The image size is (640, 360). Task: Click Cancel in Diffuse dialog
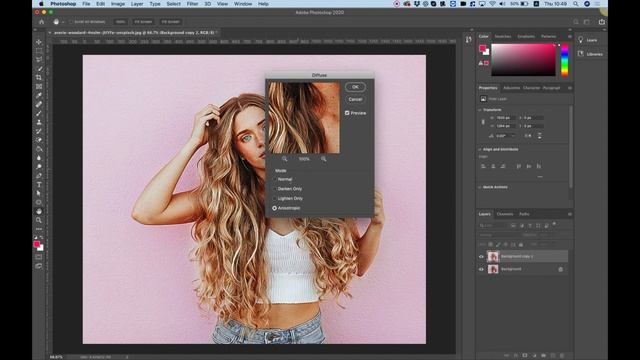tap(355, 99)
